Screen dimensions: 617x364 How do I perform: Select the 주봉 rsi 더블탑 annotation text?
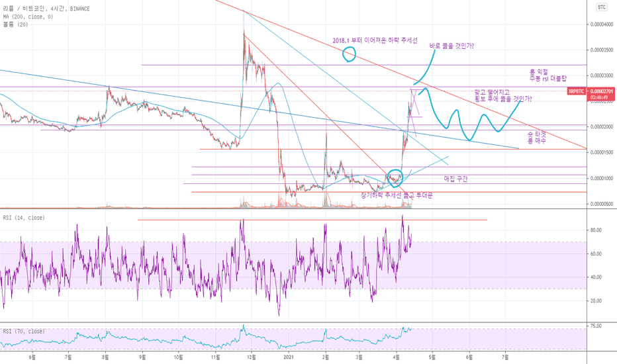pyautogui.click(x=547, y=78)
